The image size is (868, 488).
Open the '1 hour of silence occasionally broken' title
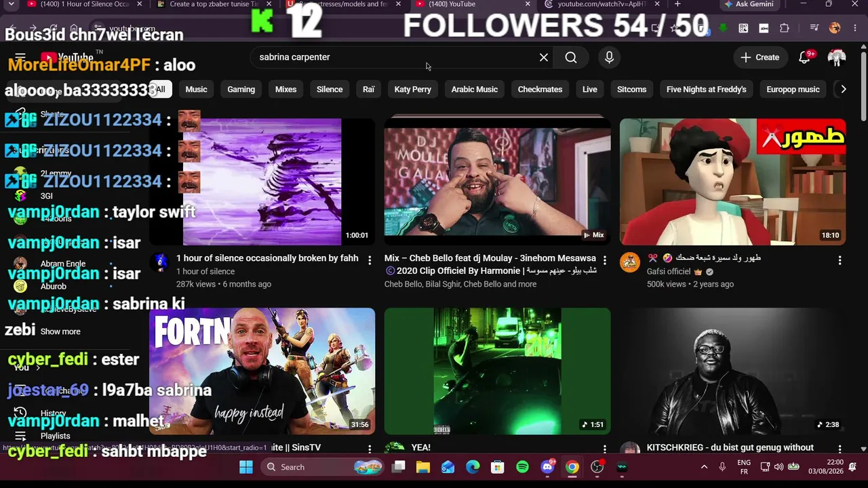[x=267, y=258]
